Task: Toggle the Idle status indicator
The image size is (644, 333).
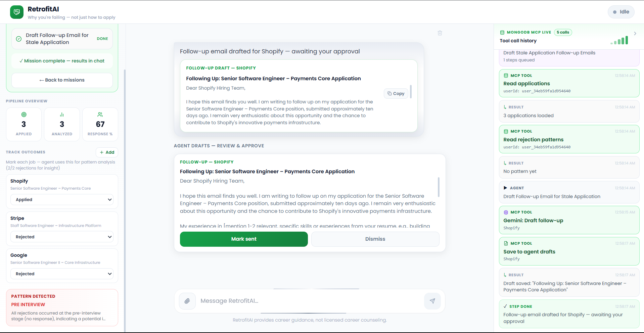Action: click(x=621, y=12)
